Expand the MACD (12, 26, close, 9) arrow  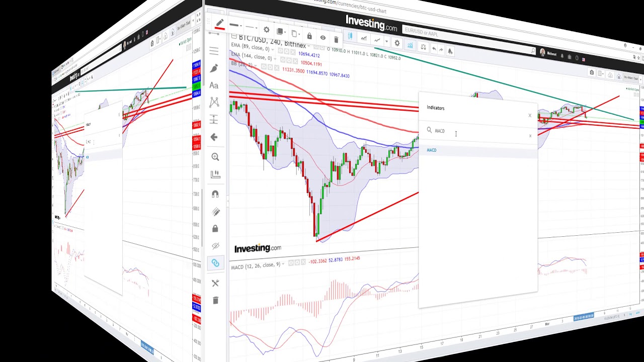coord(283,264)
